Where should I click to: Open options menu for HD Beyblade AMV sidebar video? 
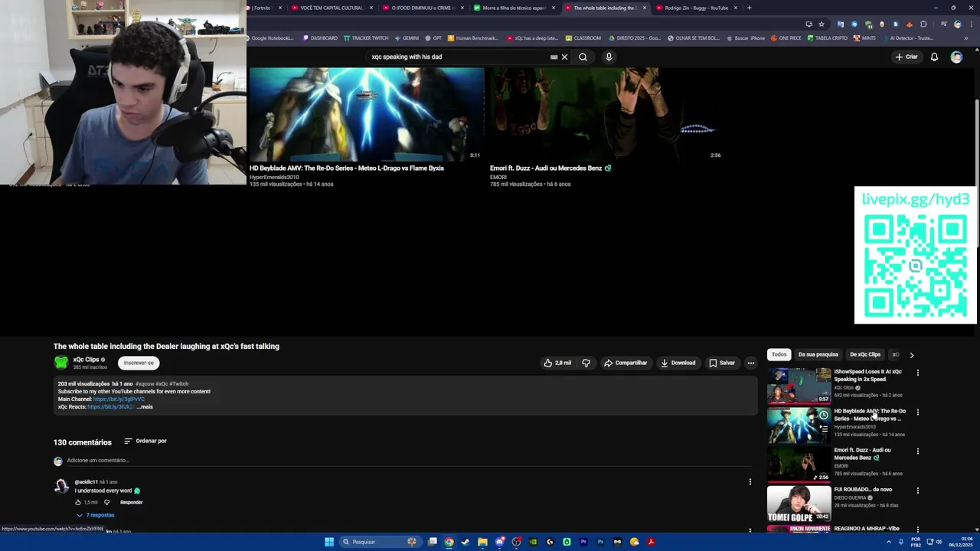tap(918, 412)
